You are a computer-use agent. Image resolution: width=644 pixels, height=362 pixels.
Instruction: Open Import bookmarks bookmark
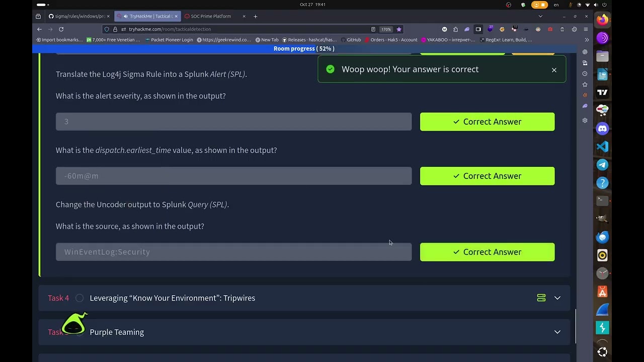(59, 40)
